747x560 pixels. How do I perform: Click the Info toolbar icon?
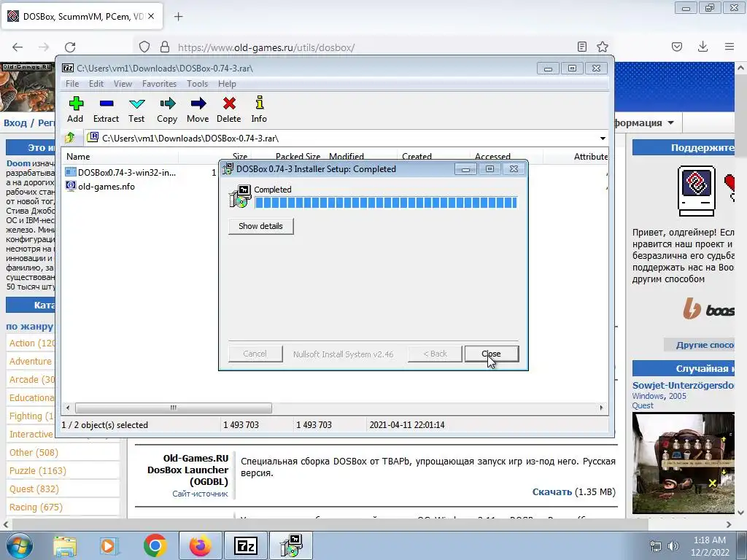(259, 109)
